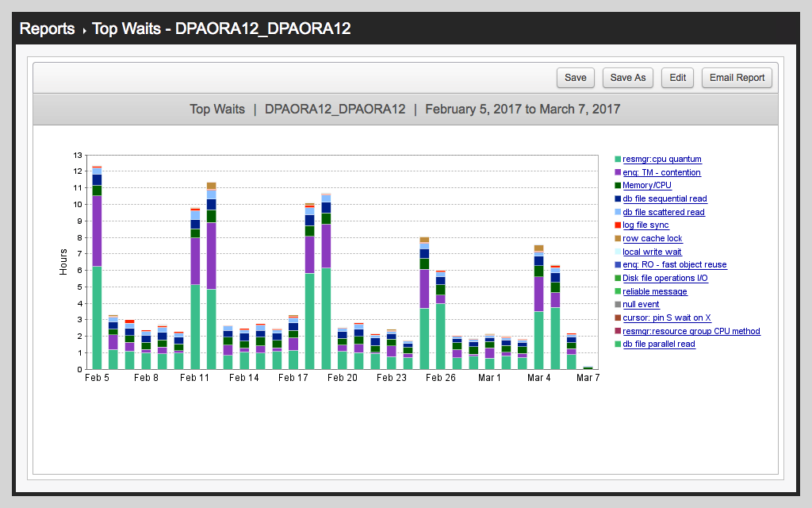Screen dimensions: 812x508
Task: Open the resmgr:cpu quantum legend link
Action: [661, 160]
